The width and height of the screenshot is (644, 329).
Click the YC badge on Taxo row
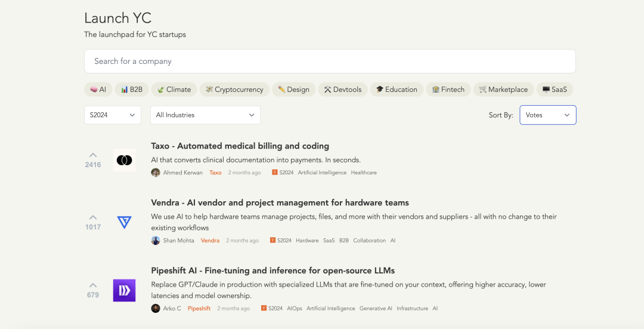coord(274,173)
